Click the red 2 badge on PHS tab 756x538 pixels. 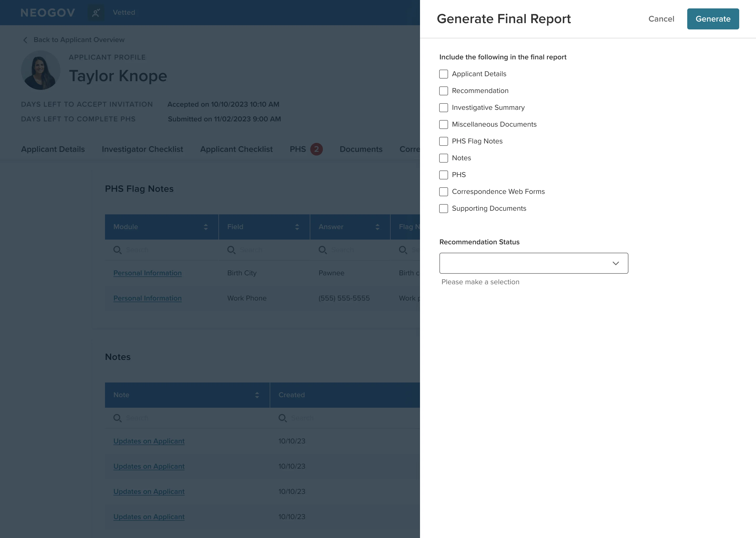[x=316, y=149]
